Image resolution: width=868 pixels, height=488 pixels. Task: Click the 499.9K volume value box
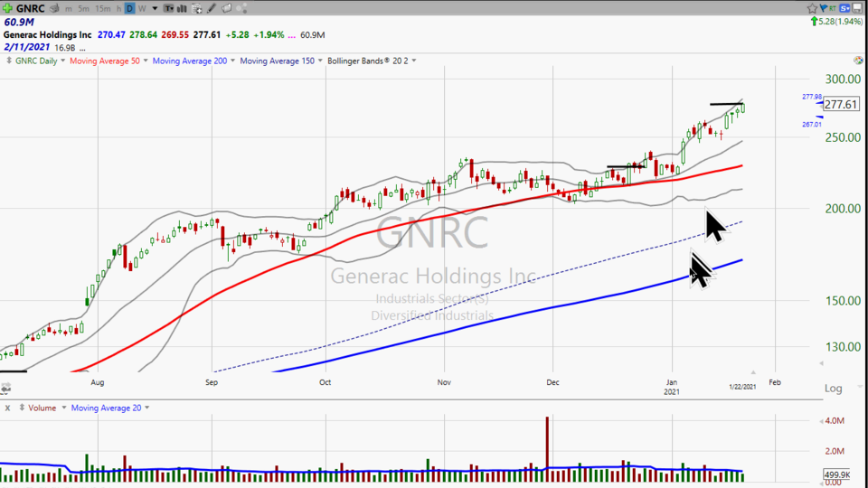pyautogui.click(x=836, y=474)
